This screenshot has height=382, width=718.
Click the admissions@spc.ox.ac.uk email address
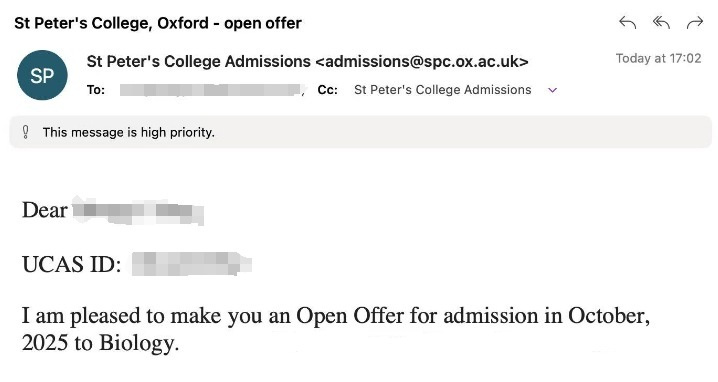pos(422,61)
